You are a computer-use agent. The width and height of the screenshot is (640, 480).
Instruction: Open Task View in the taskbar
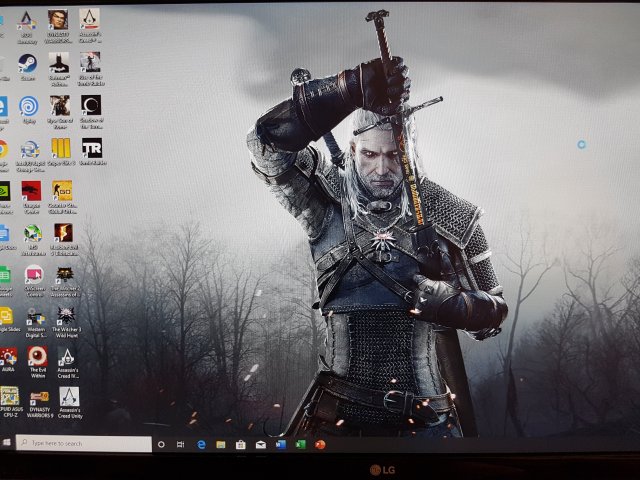pos(180,443)
